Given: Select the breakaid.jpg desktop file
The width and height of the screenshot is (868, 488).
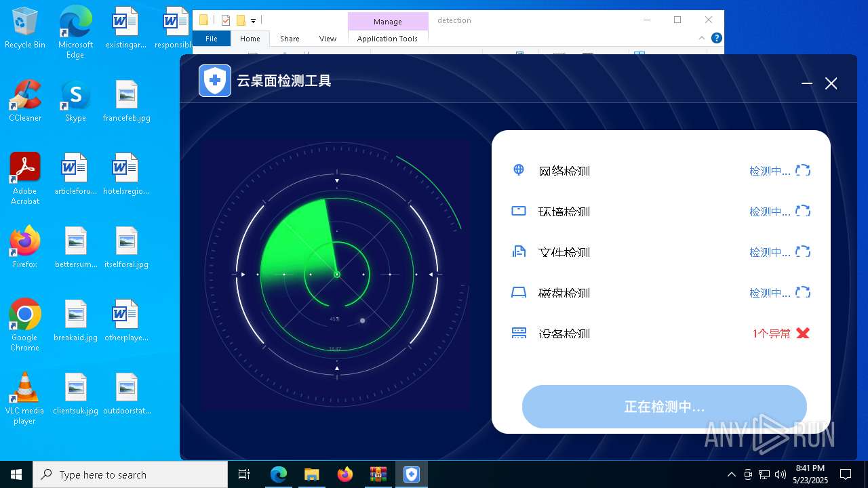Looking at the screenshot, I should click(75, 321).
